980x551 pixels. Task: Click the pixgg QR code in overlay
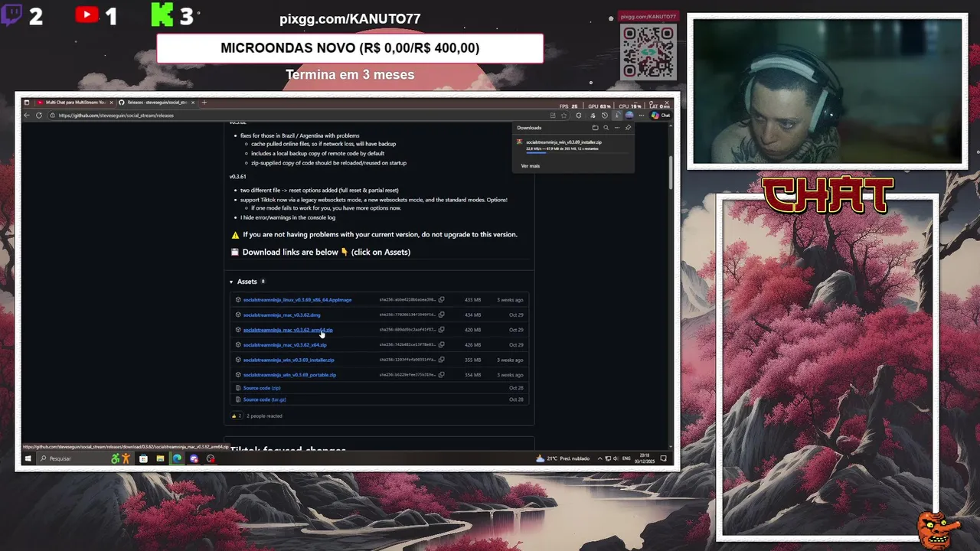click(648, 52)
